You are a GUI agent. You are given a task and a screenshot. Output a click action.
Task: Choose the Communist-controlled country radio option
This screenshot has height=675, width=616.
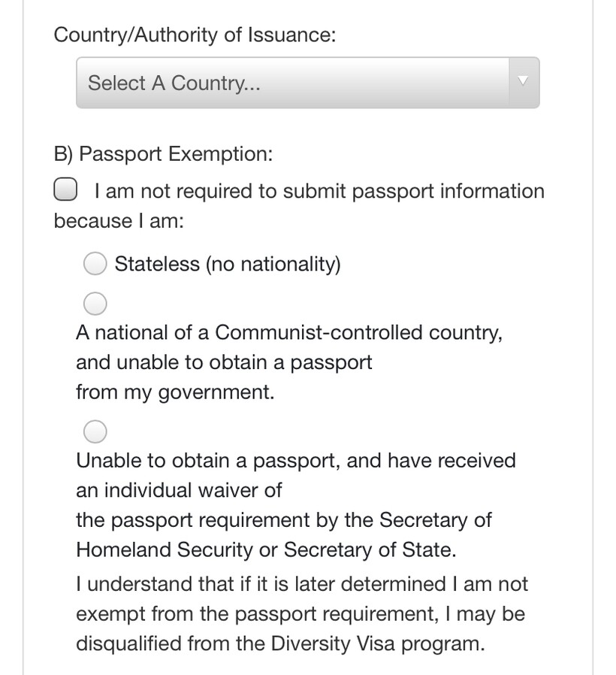click(95, 304)
